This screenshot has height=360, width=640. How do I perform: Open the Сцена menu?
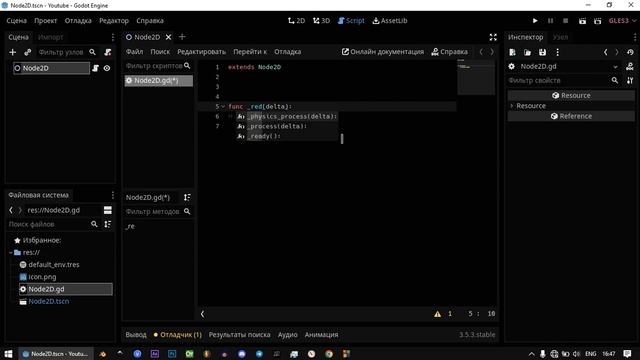coord(16,20)
